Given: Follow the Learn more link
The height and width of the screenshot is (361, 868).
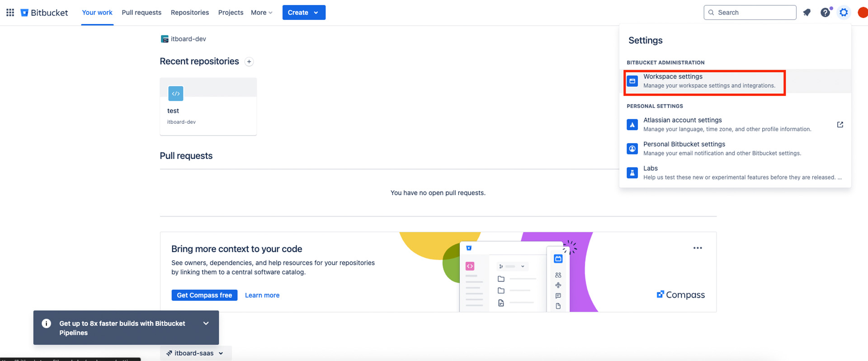Looking at the screenshot, I should point(262,295).
